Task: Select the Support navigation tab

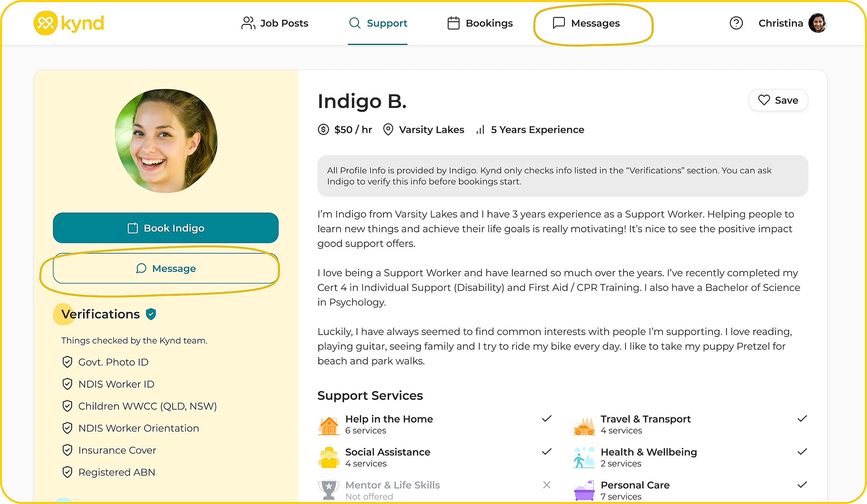Action: [x=378, y=23]
